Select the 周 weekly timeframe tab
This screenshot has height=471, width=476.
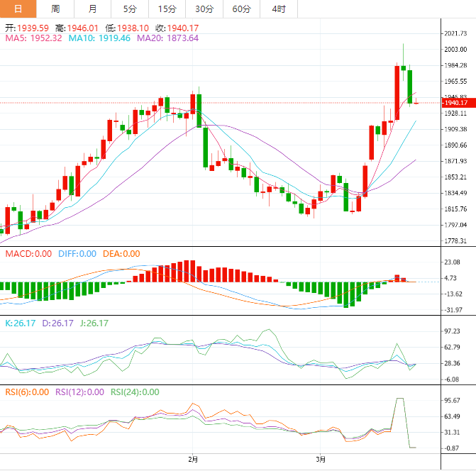pyautogui.click(x=55, y=9)
